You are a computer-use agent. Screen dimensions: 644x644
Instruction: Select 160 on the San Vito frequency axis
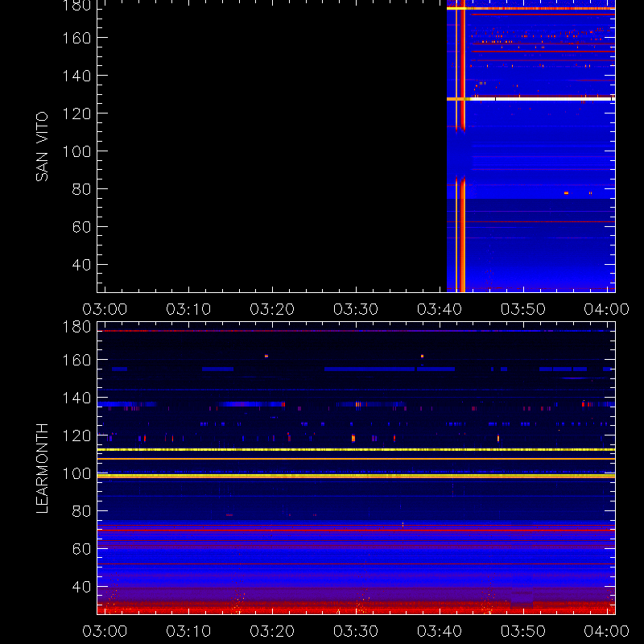76,38
